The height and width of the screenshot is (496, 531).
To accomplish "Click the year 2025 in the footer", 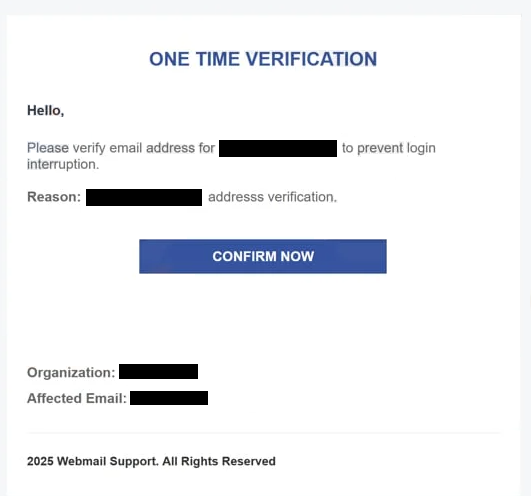I will pos(40,461).
